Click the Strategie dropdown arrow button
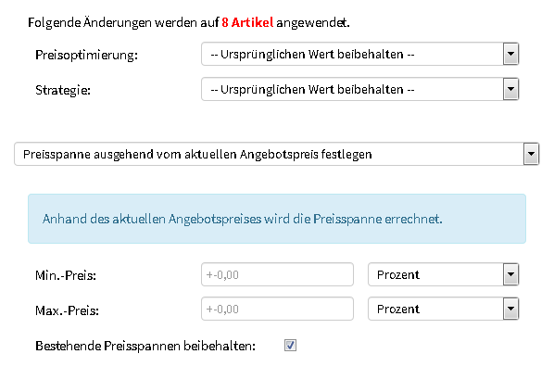Viewport: 554px width, 392px height. (510, 89)
